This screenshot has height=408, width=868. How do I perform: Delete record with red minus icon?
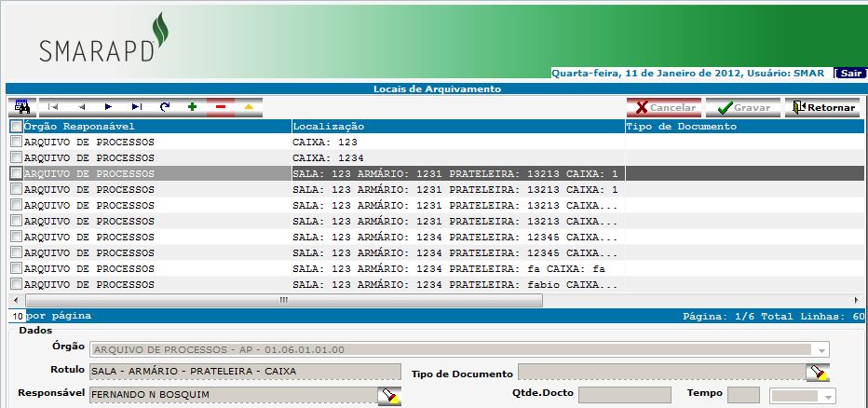click(x=221, y=107)
